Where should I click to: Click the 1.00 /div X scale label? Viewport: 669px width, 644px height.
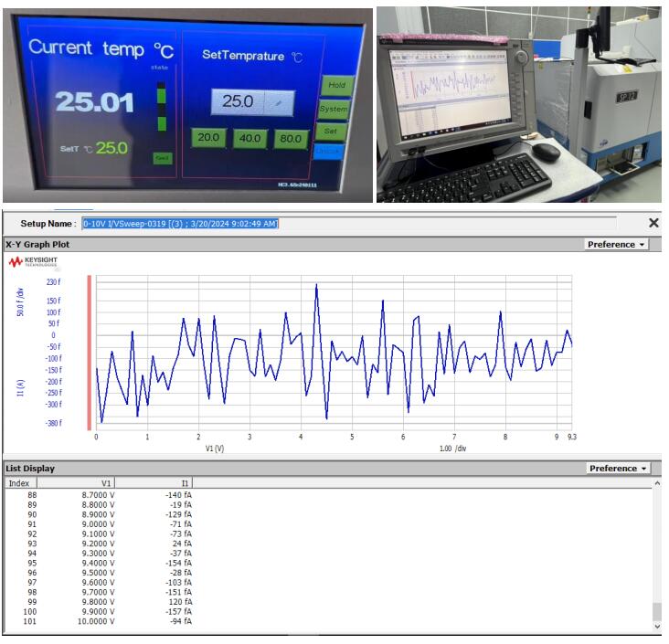point(452,449)
